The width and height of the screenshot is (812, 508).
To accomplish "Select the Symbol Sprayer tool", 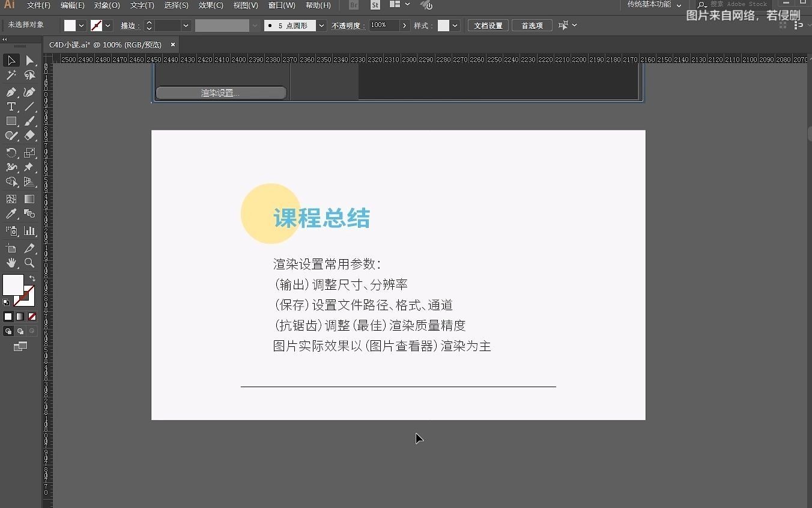I will point(11,231).
